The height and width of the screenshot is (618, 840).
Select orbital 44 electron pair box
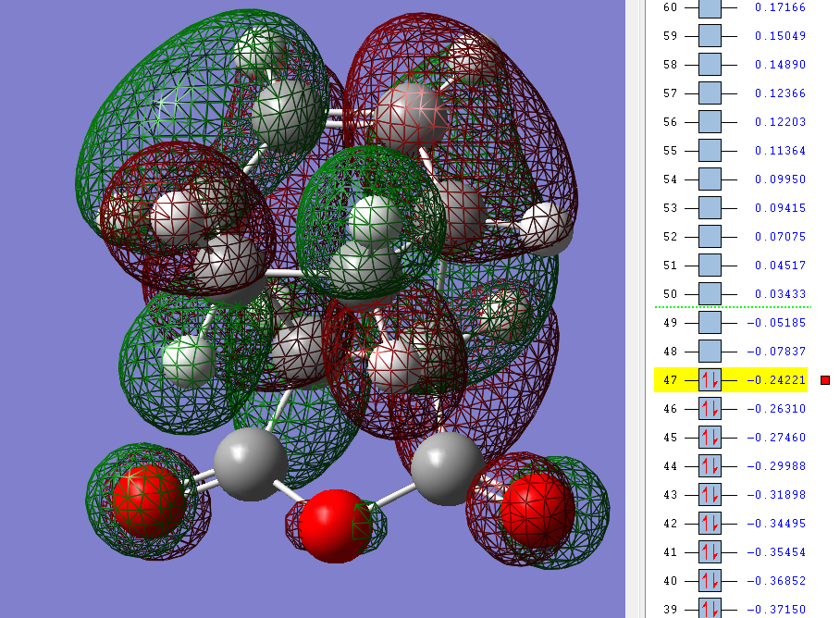pyautogui.click(x=710, y=466)
